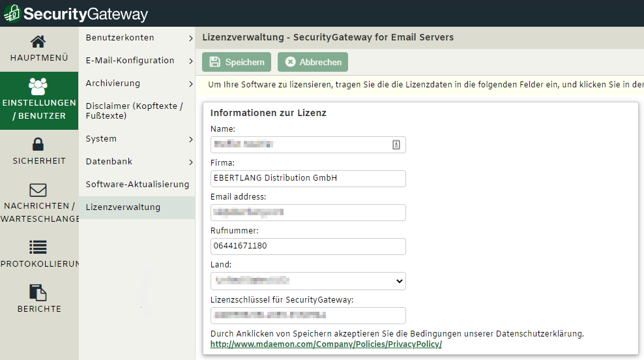Go to Berichte document icon
Screen dimensions: 644x360
[38, 292]
